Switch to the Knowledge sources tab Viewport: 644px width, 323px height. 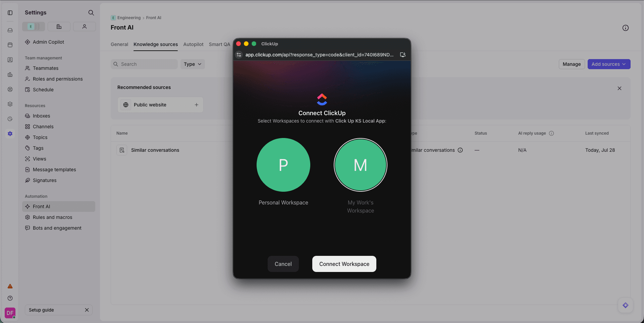(156, 44)
